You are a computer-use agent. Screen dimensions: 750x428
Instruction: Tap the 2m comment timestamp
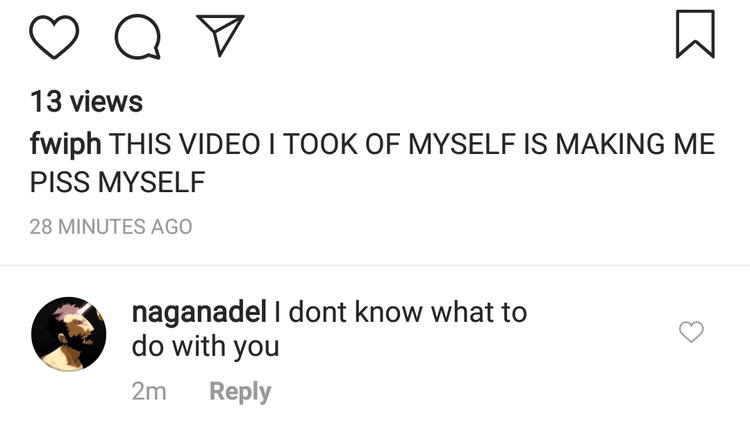click(x=149, y=391)
